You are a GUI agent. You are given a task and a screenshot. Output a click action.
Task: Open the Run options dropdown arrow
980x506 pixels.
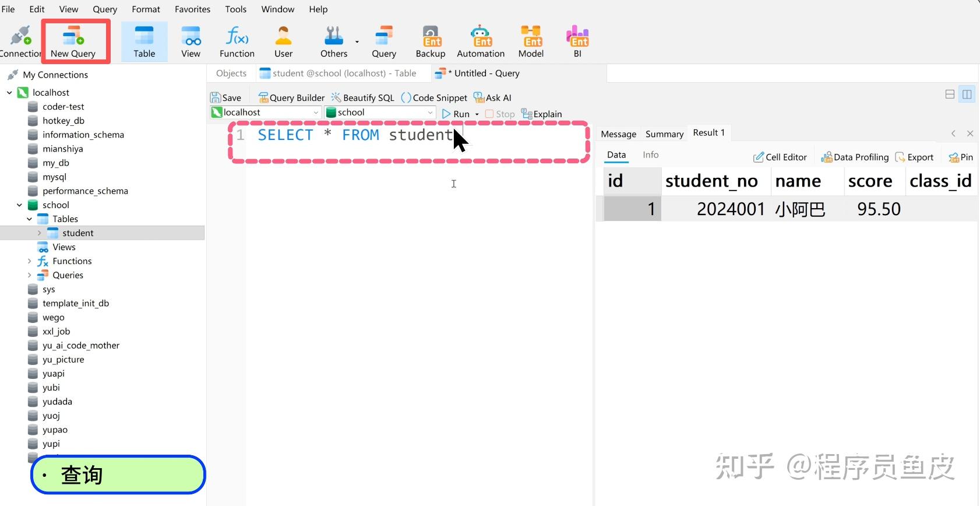pyautogui.click(x=477, y=114)
